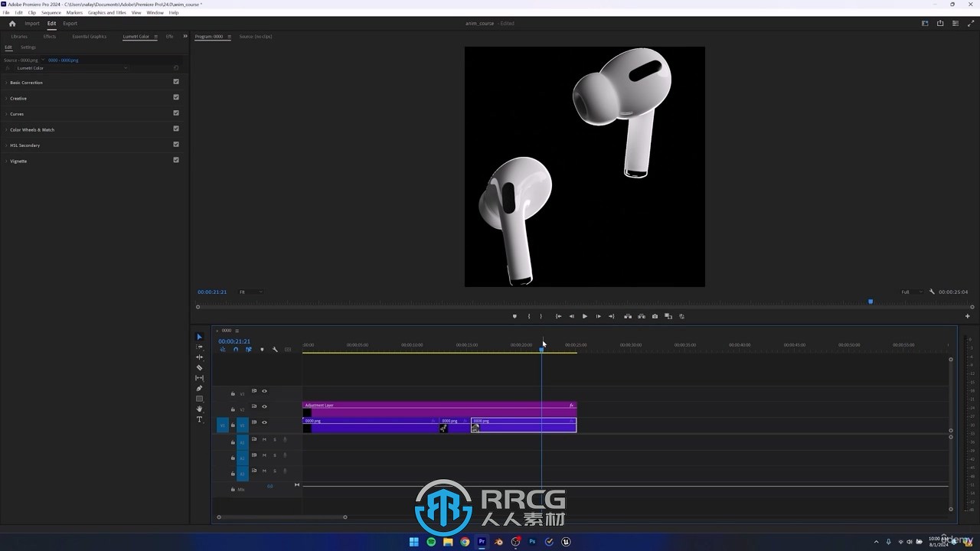This screenshot has height=551, width=980.
Task: Select the Pen tool
Action: pyautogui.click(x=200, y=388)
